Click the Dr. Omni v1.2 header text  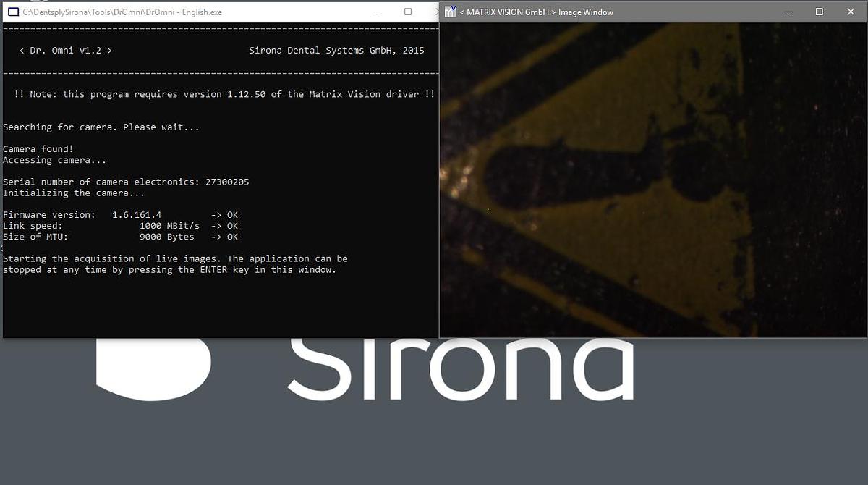click(x=65, y=51)
